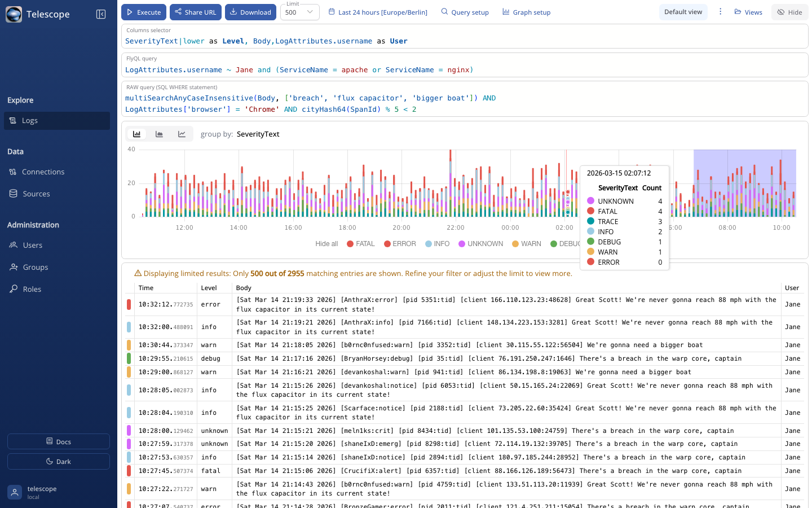
Task: Collapse the sidebar panel icon
Action: pyautogui.click(x=101, y=14)
